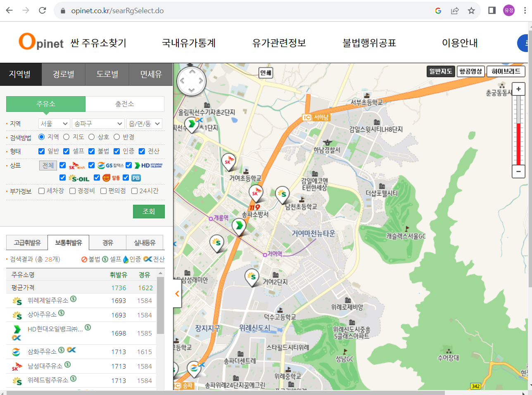Screen dimensions: 532x395
Task: Enable the 편의점 option checkbox
Action: (x=103, y=191)
